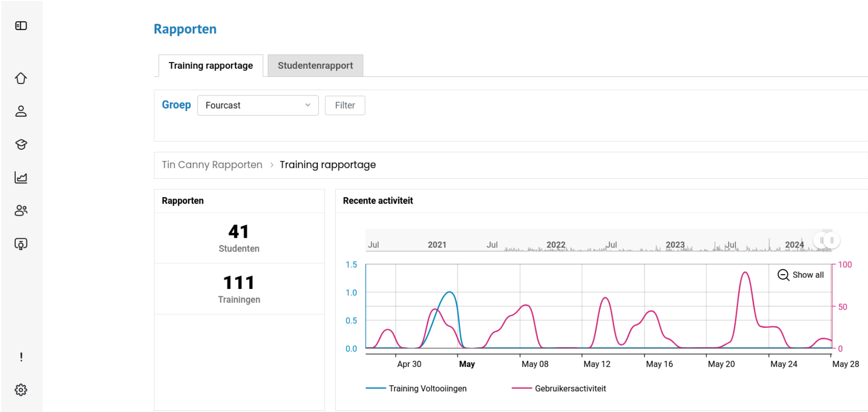Click the exclamation mark alert icon
This screenshot has height=412, width=868.
21,357
